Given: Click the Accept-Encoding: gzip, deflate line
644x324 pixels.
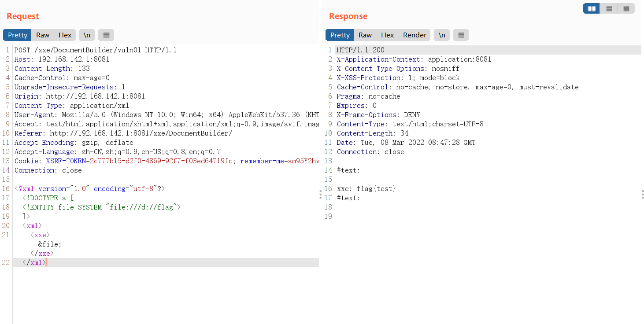Looking at the screenshot, I should click(74, 143).
